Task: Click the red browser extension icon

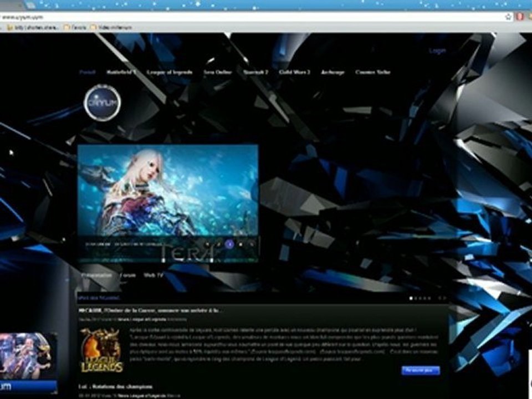Action: [x=519, y=17]
